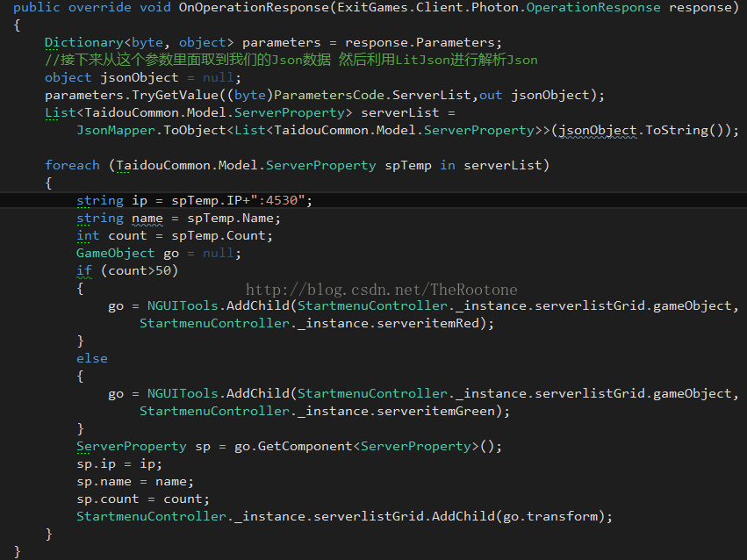Click the OnOperationResponse method name
The image size is (747, 560).
254,8
